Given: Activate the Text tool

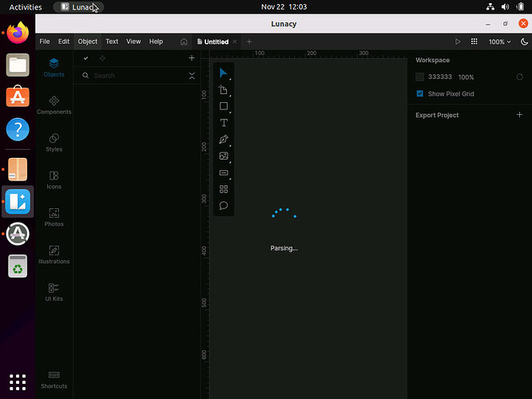Looking at the screenshot, I should click(x=223, y=123).
